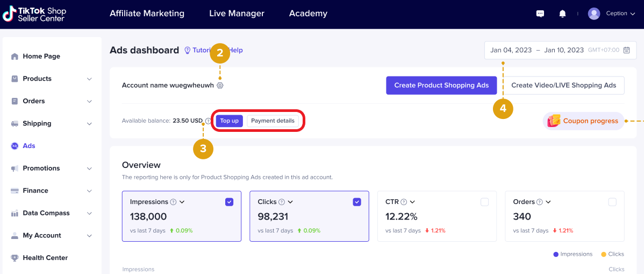Click the notification bell icon
This screenshot has width=644, height=274.
pos(562,13)
